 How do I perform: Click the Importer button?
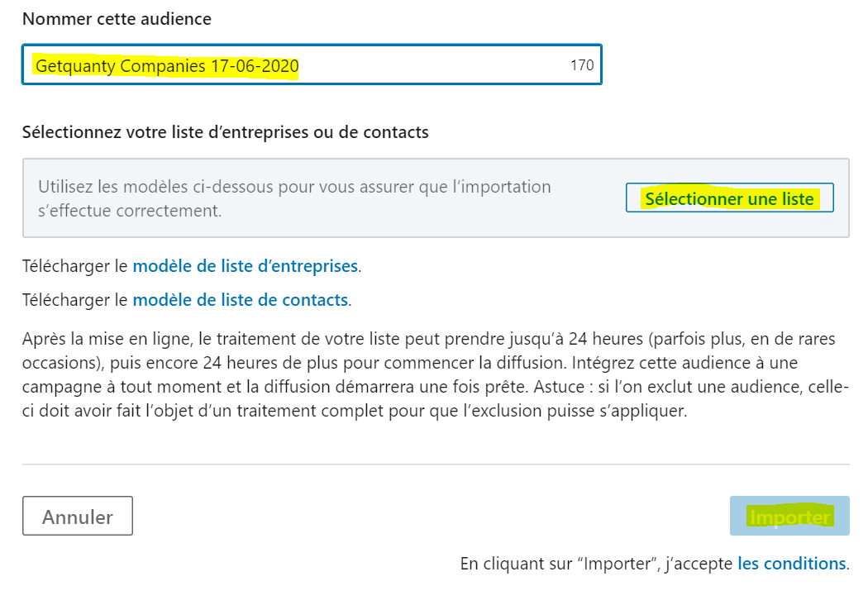(789, 517)
